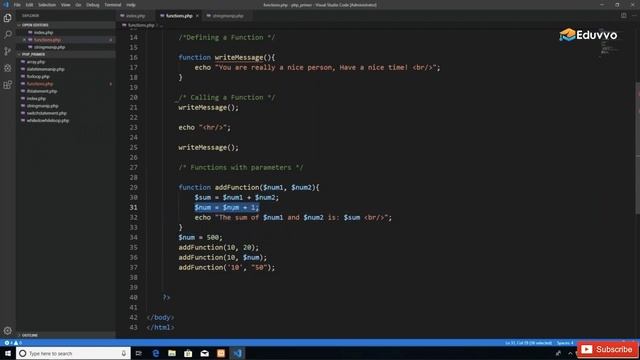
Task: Open the Go menu
Action: (78, 5)
